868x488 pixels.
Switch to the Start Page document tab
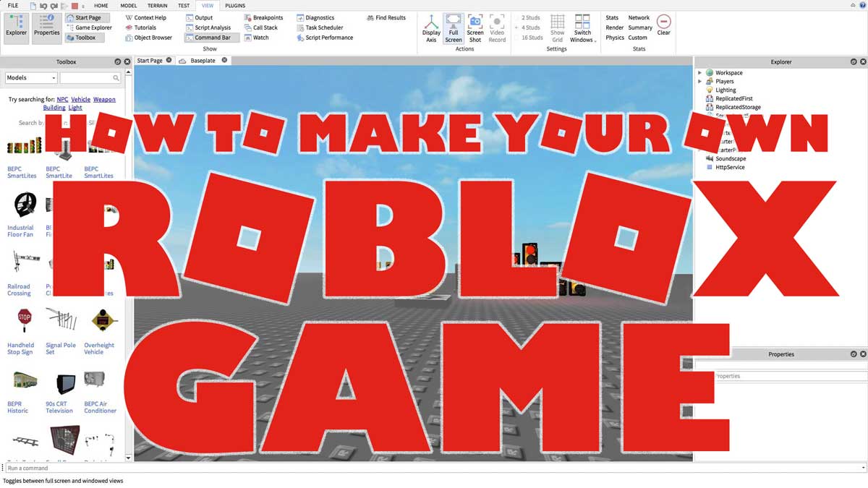[x=150, y=61]
